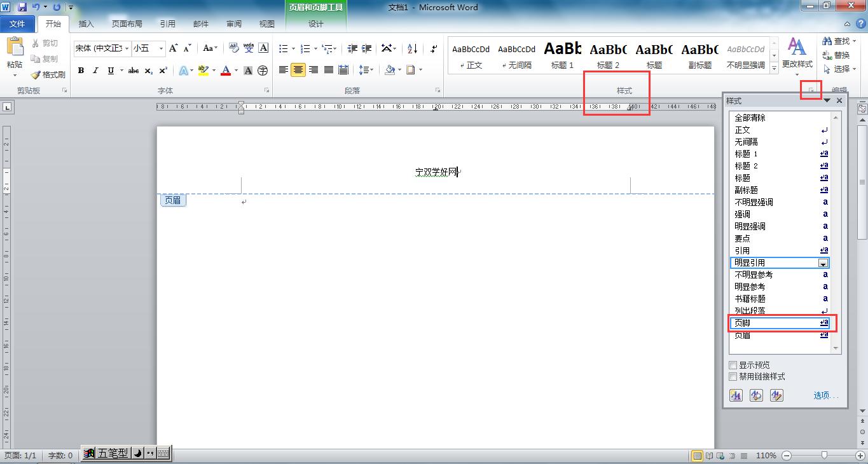Click the Paste (粘贴) clipboard icon
Image resolution: width=868 pixels, height=464 pixels.
(x=14, y=48)
